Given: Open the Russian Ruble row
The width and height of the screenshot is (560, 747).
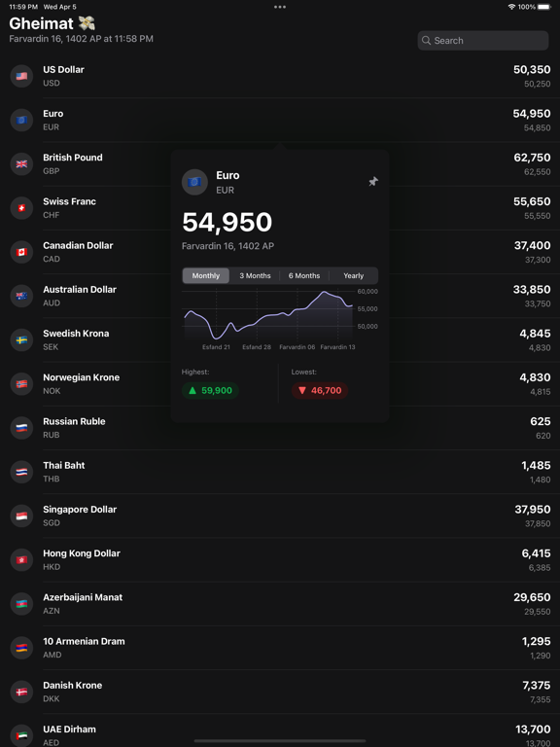Looking at the screenshot, I should [x=280, y=428].
